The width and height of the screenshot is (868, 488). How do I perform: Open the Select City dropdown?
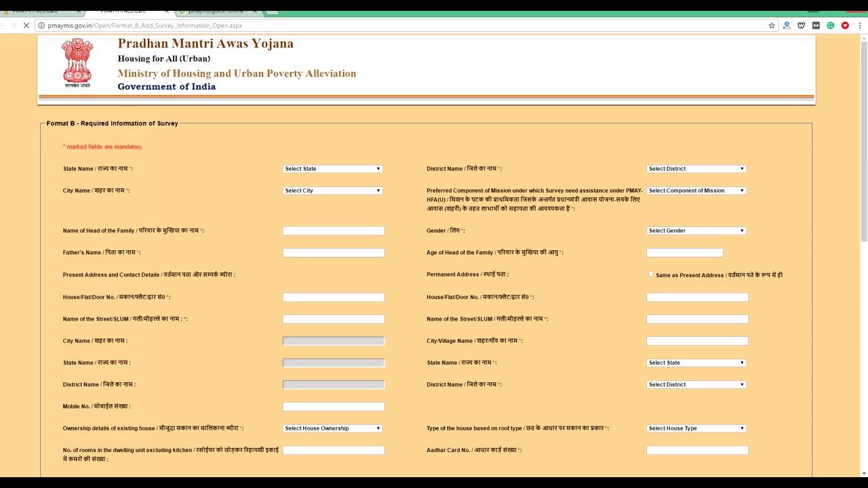click(x=332, y=190)
